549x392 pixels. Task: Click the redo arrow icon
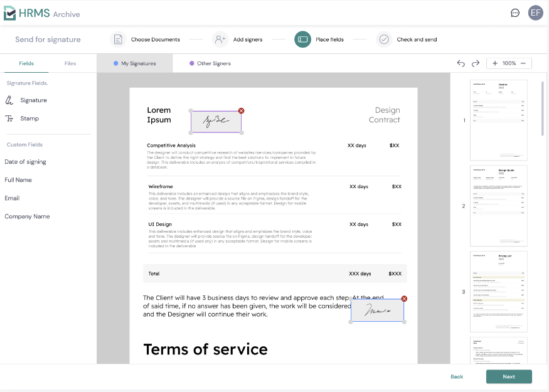[476, 63]
